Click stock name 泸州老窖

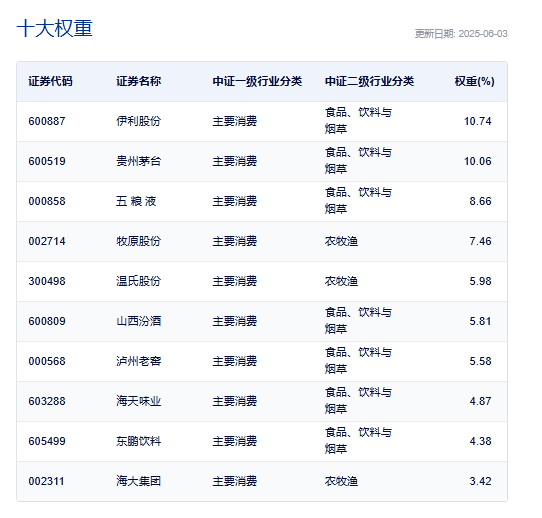pos(139,361)
